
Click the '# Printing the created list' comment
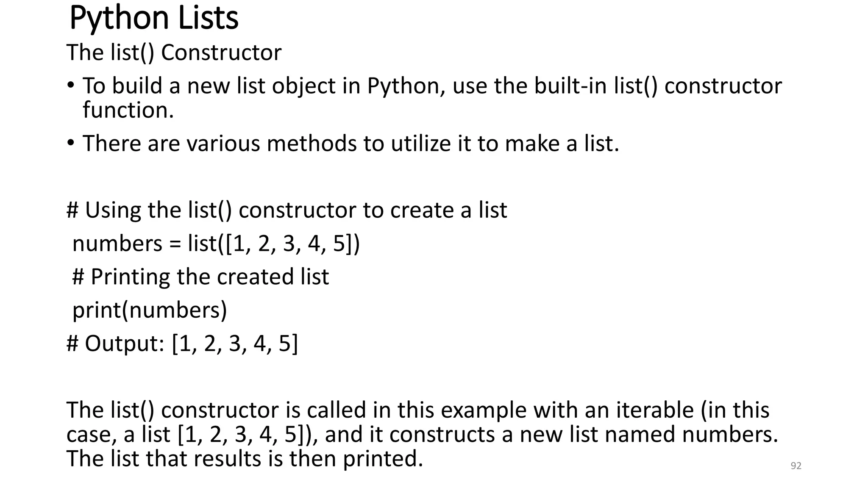pos(200,277)
